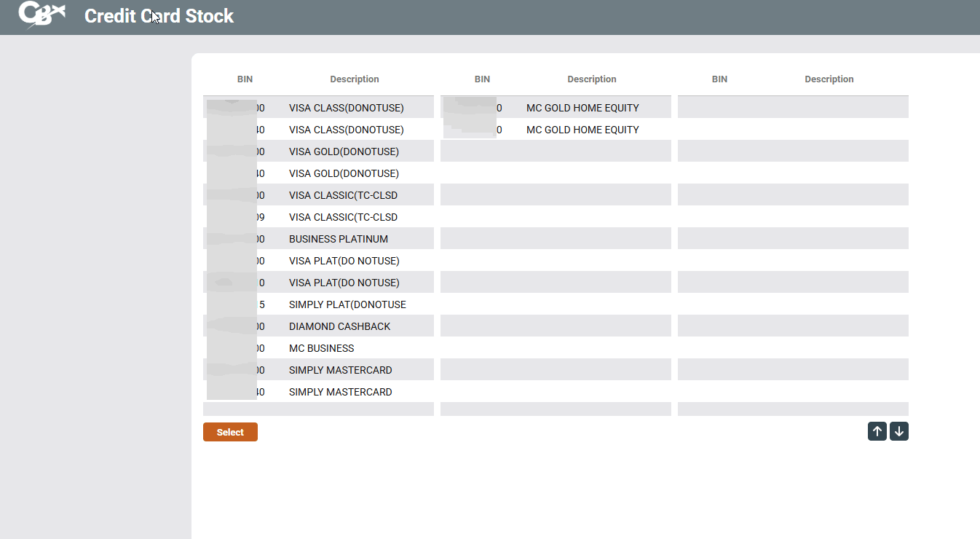980x539 pixels.
Task: Choose the first SIMPLY MASTERCARD row
Action: point(340,370)
